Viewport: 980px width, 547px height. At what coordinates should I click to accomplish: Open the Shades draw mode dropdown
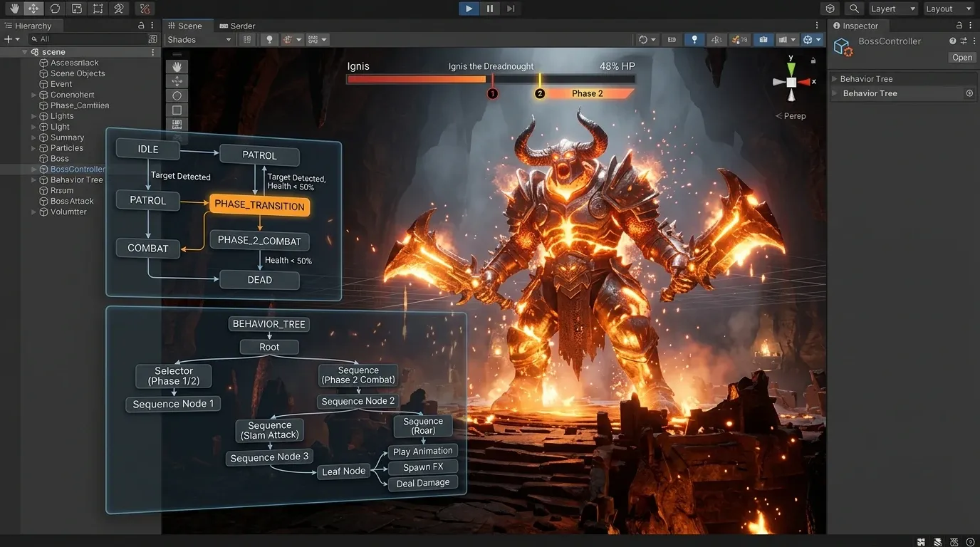[x=199, y=40]
